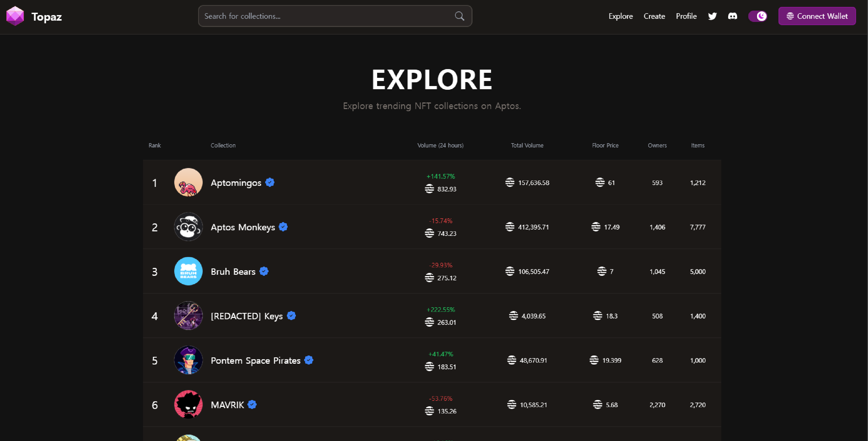Open the Discord icon link
The image size is (868, 441).
point(733,16)
